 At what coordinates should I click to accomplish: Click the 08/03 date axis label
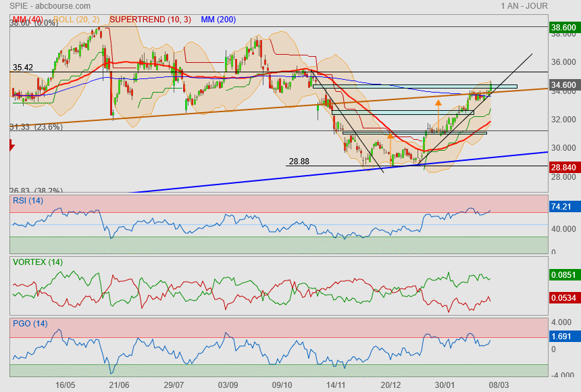tap(499, 385)
